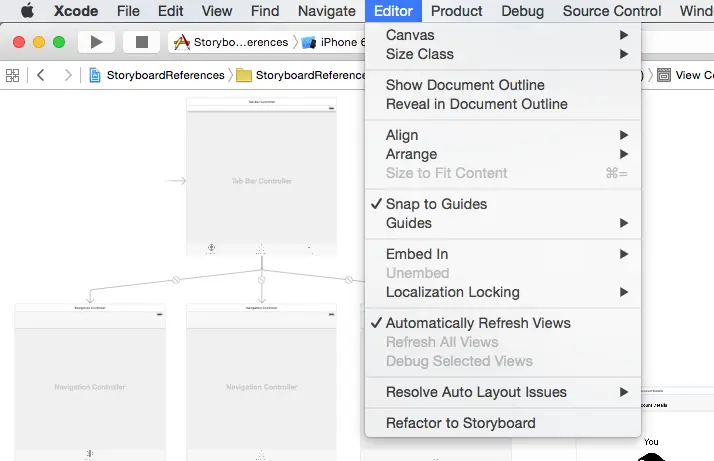Click the right relationship segue circle icon
The height and width of the screenshot is (461, 714).
click(x=349, y=280)
